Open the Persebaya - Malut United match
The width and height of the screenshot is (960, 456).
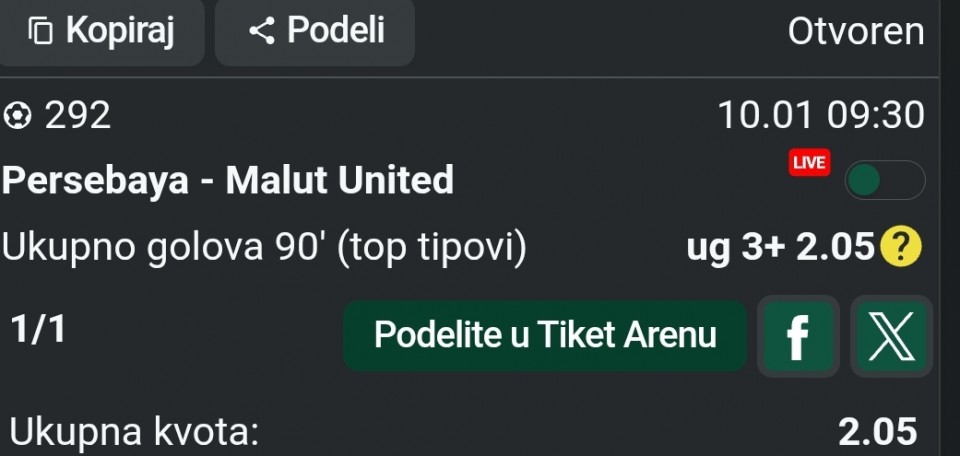[228, 181]
